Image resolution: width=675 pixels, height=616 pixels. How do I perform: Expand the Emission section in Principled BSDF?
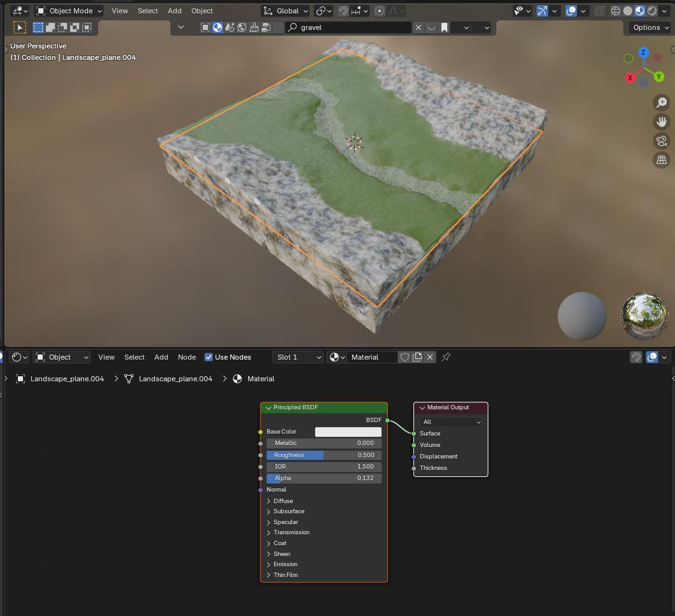coord(285,564)
